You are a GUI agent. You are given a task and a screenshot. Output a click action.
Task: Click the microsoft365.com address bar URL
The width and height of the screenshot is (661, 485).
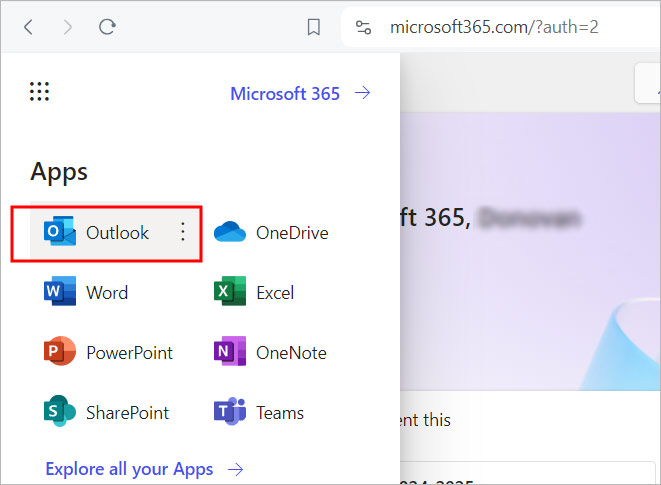[x=494, y=27]
